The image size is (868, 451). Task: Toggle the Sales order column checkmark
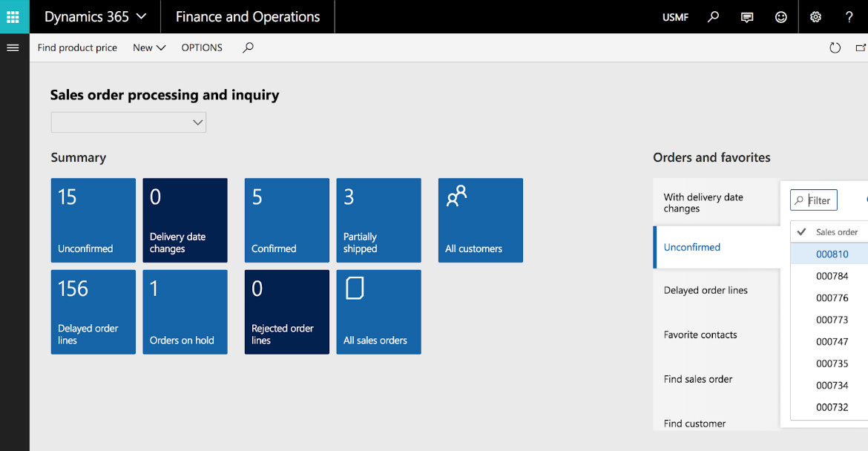point(801,232)
